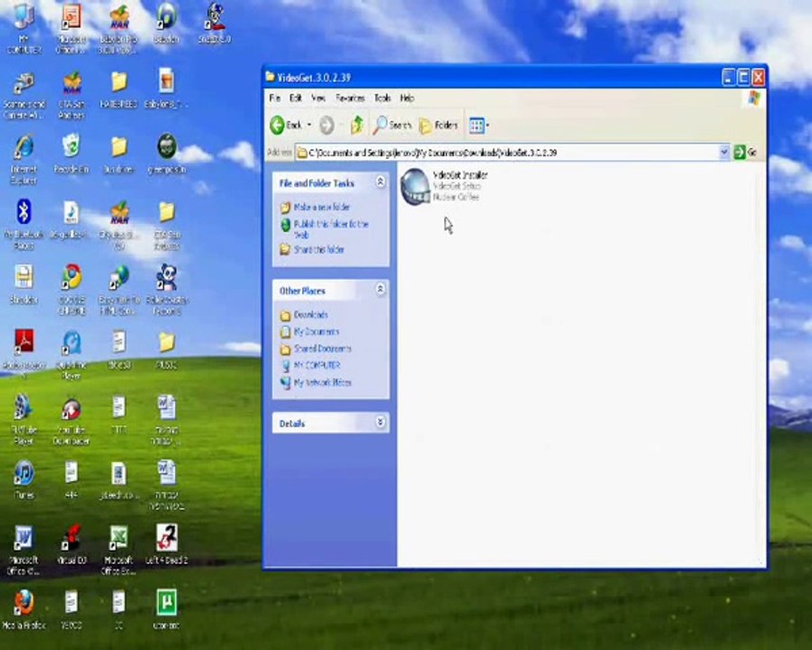Viewport: 812px width, 650px height.
Task: Select My Bluetooth Places icon
Action: pyautogui.click(x=23, y=225)
